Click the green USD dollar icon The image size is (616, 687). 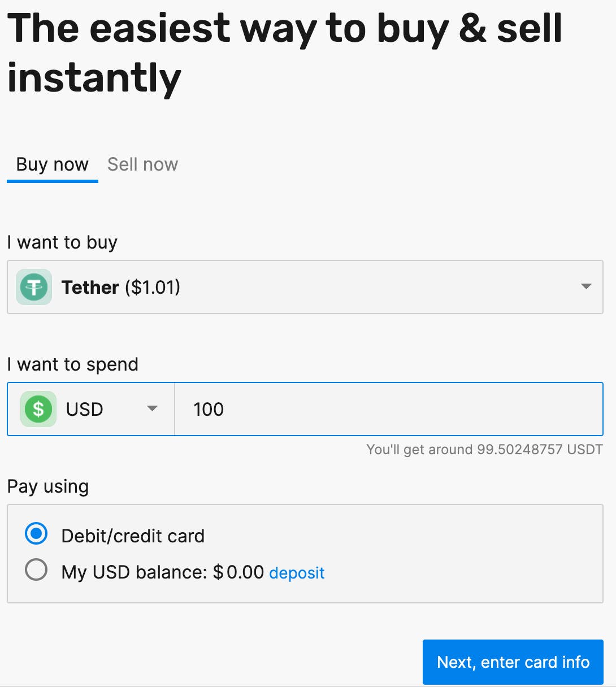coord(38,409)
